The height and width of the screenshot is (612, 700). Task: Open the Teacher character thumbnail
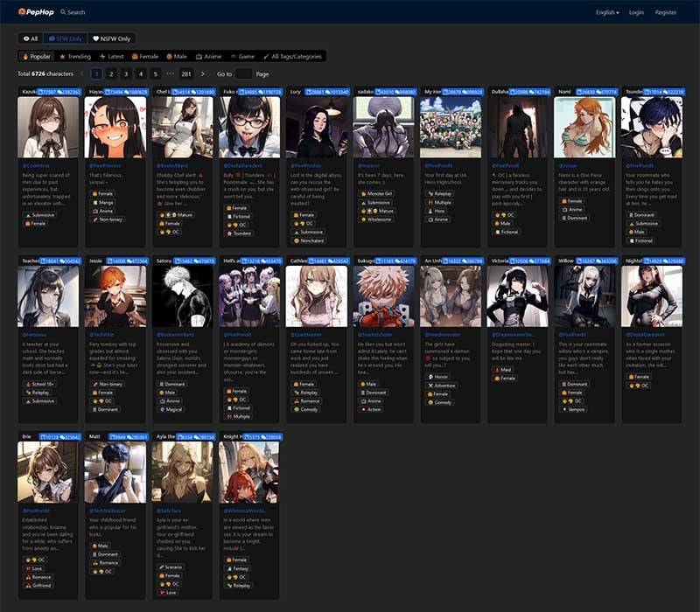coord(48,296)
